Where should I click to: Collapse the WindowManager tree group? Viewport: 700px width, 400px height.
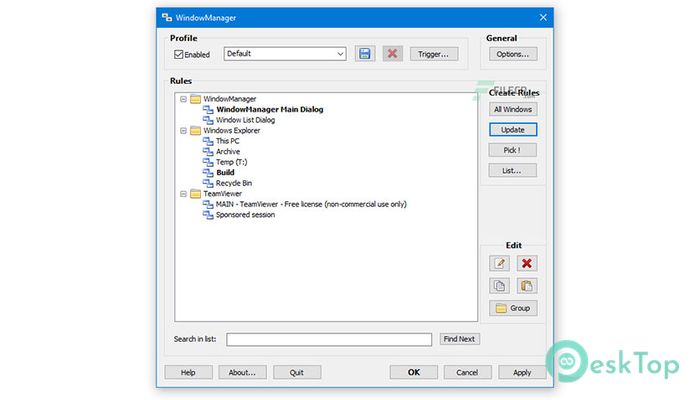pos(183,99)
